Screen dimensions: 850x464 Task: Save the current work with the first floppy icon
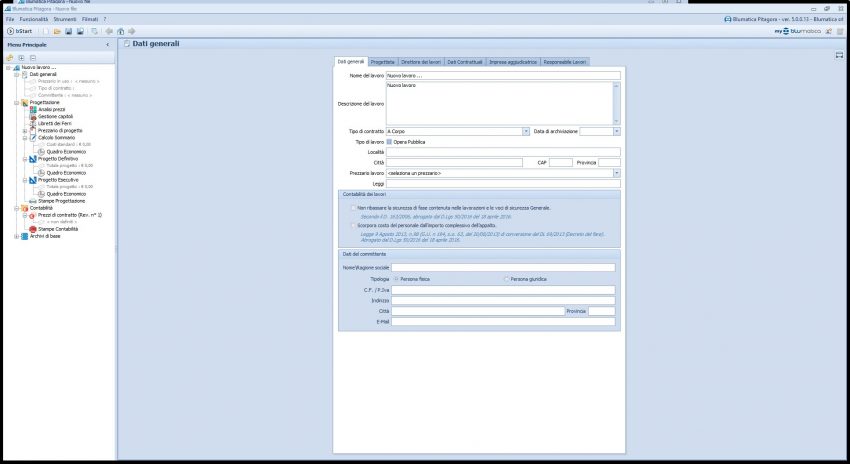[x=68, y=31]
